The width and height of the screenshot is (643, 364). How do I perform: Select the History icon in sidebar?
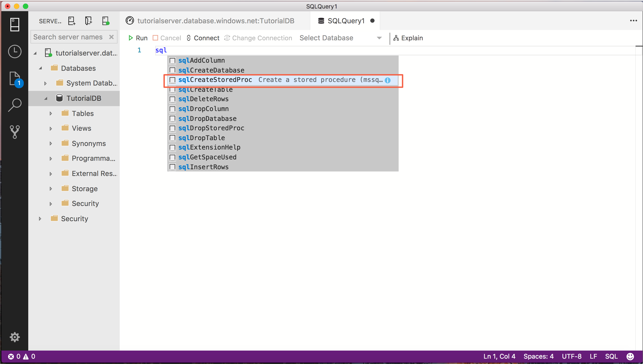[14, 51]
